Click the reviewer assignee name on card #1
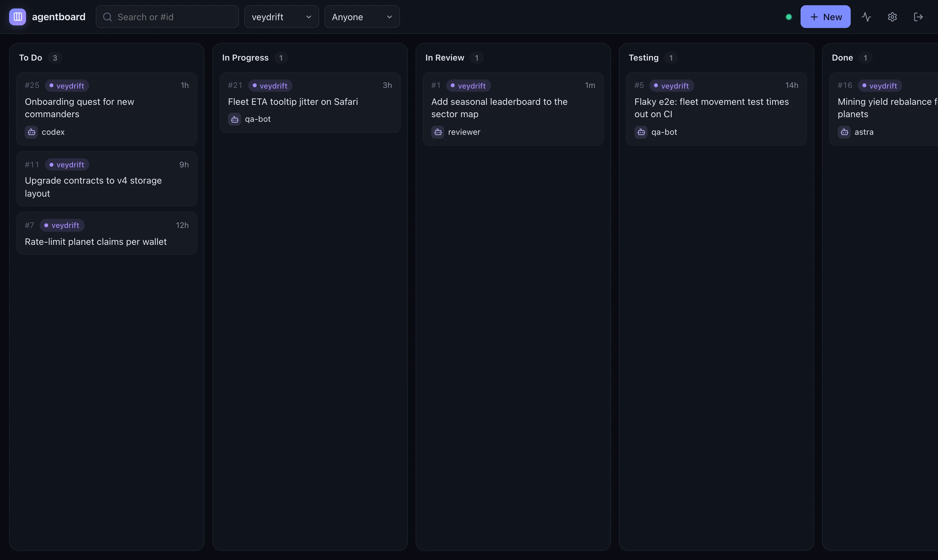Image resolution: width=938 pixels, height=560 pixels. (464, 132)
